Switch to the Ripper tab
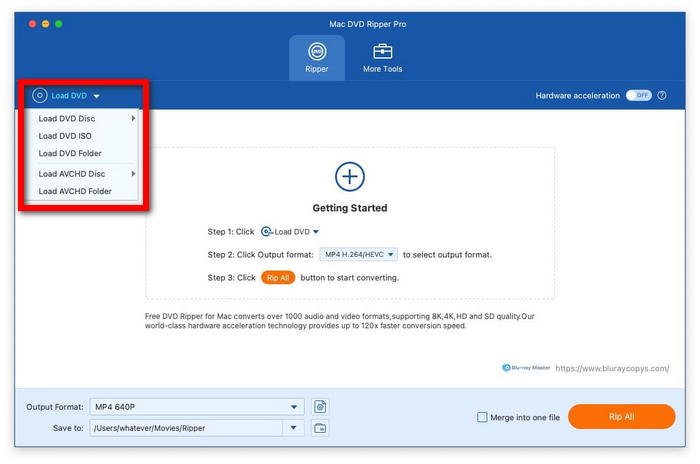This screenshot has width=700, height=464. click(x=316, y=58)
